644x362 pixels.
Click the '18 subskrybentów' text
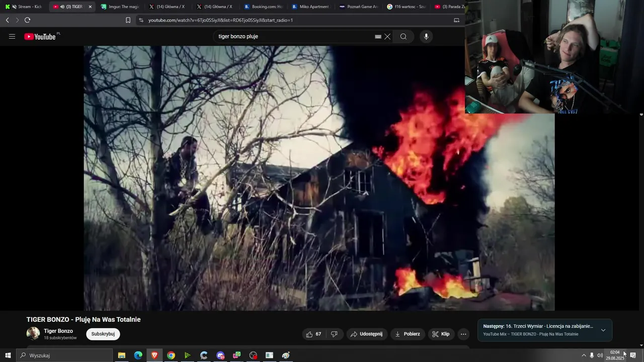(60, 338)
